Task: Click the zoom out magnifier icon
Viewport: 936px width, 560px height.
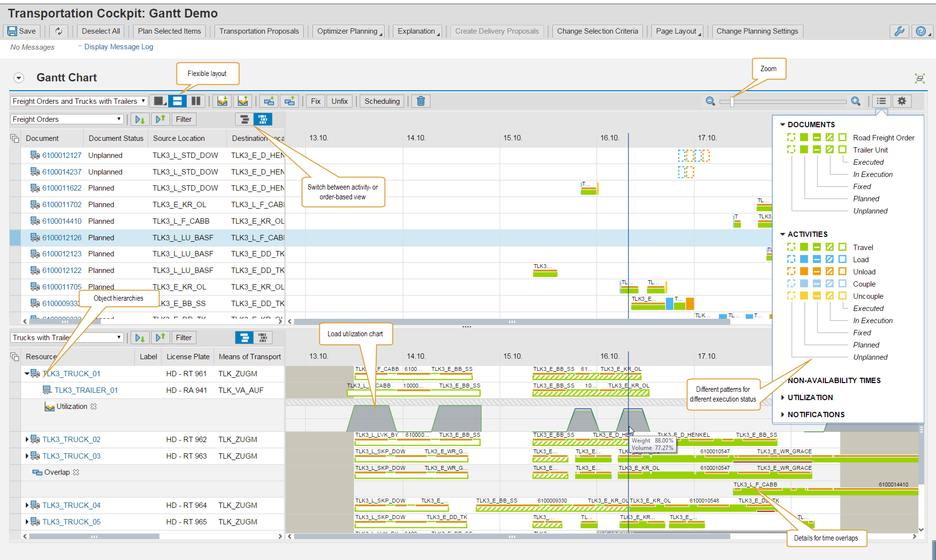Action: [710, 101]
